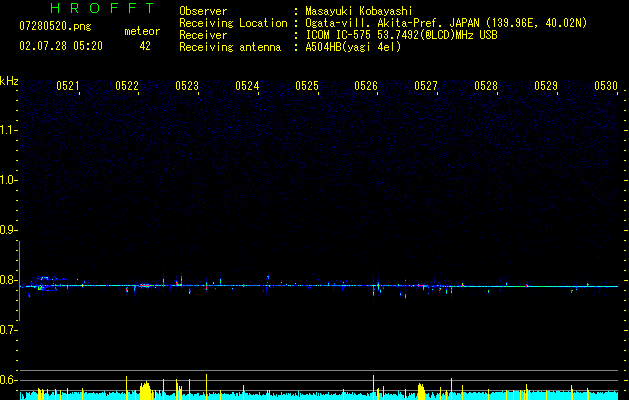Click the date stamp 02.07.28 05:20
The width and height of the screenshot is (629, 400).
(x=61, y=46)
